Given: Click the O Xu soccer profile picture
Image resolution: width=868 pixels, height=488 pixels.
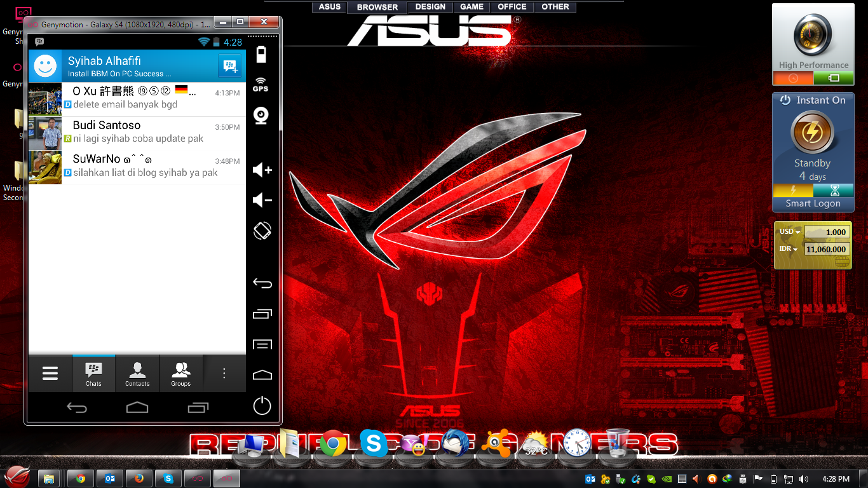Looking at the screenshot, I should coord(45,99).
